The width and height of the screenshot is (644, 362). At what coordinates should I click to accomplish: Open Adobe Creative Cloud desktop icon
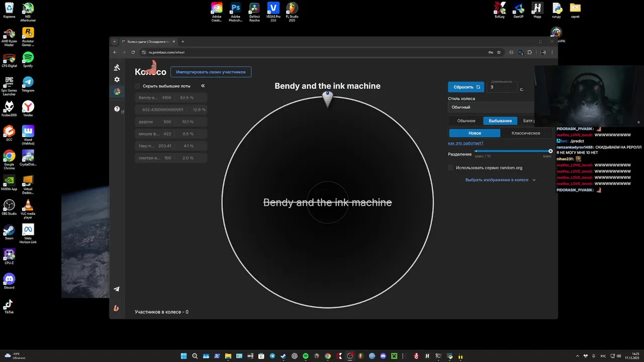(217, 12)
